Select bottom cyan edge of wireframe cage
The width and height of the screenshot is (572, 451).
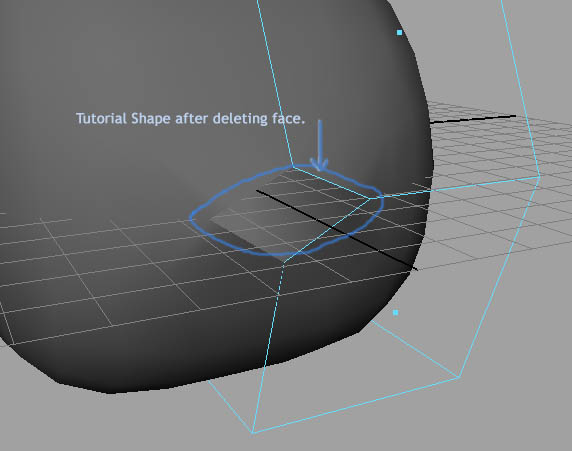click(x=356, y=405)
